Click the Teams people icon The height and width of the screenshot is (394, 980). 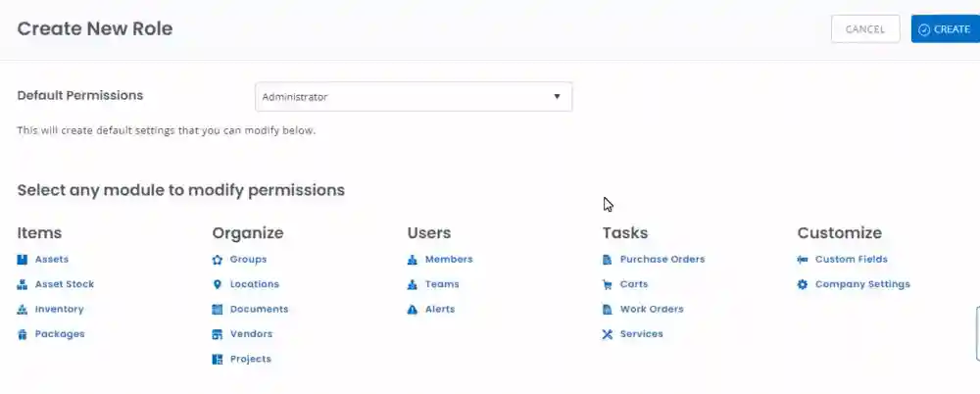click(412, 284)
